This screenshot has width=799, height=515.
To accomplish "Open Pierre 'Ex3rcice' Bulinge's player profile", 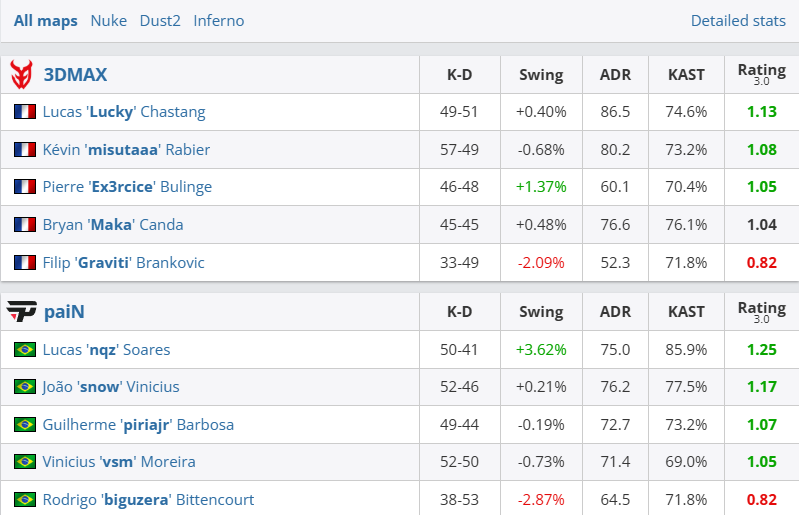I will (x=127, y=187).
